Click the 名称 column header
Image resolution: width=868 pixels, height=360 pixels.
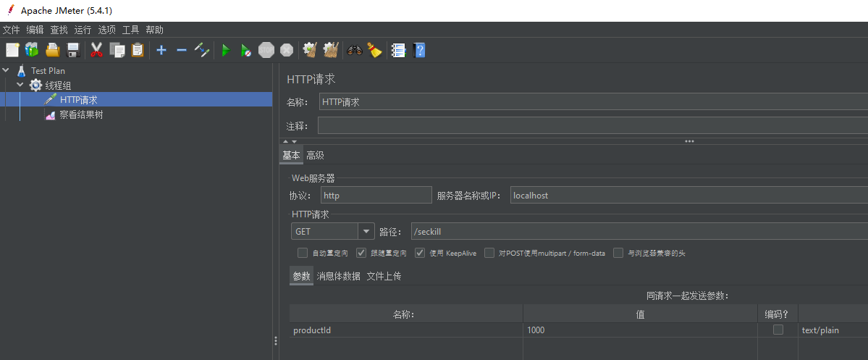[406, 314]
